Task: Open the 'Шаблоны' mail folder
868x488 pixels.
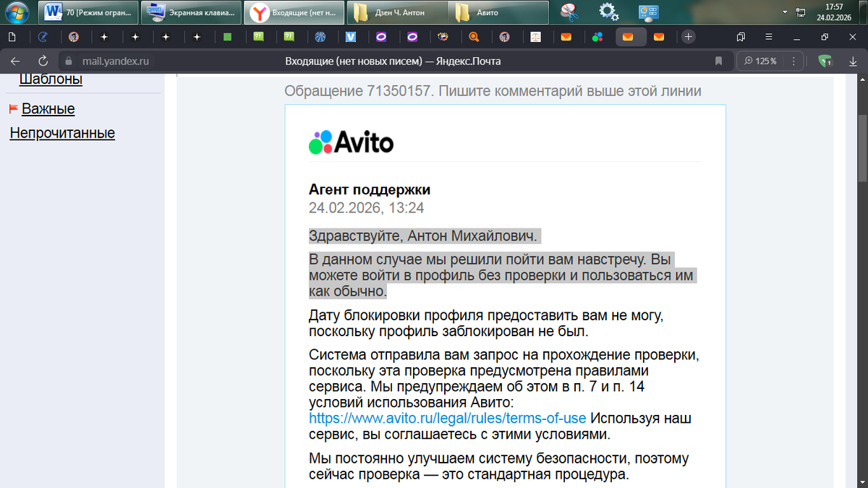Action: pos(51,79)
